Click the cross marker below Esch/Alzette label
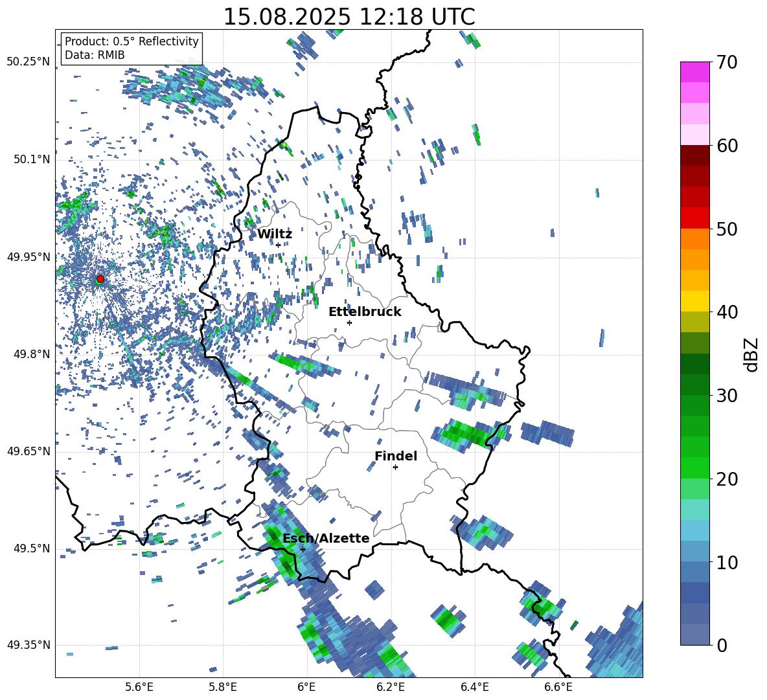767x700 pixels. (x=303, y=549)
